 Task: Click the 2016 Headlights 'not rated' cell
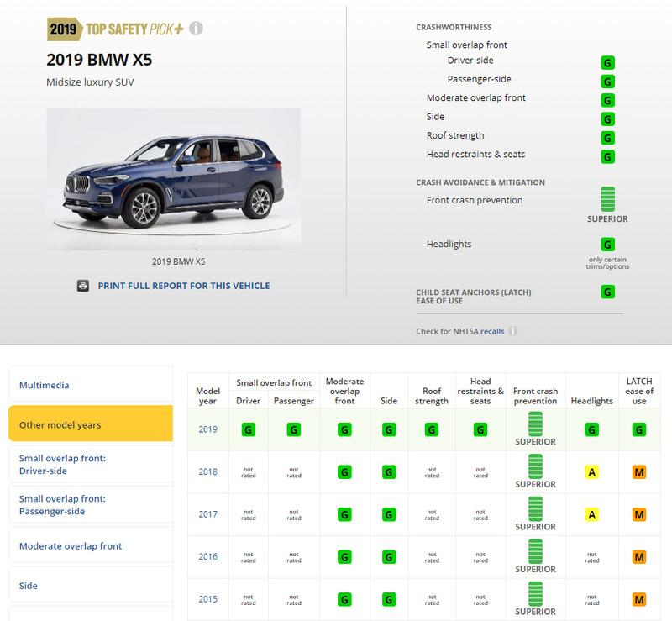(x=592, y=557)
